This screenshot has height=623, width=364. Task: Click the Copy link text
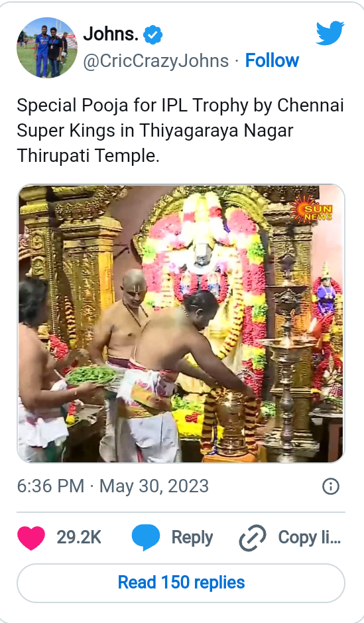(x=310, y=537)
